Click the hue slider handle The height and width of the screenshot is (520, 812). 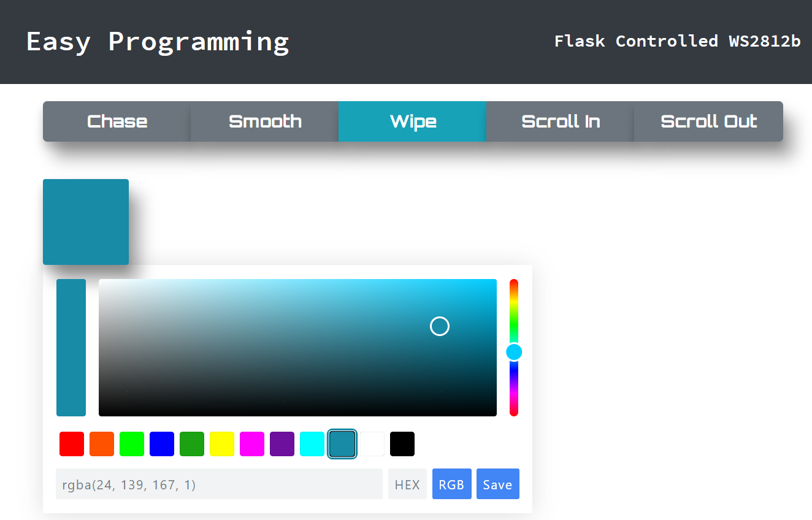pyautogui.click(x=514, y=352)
